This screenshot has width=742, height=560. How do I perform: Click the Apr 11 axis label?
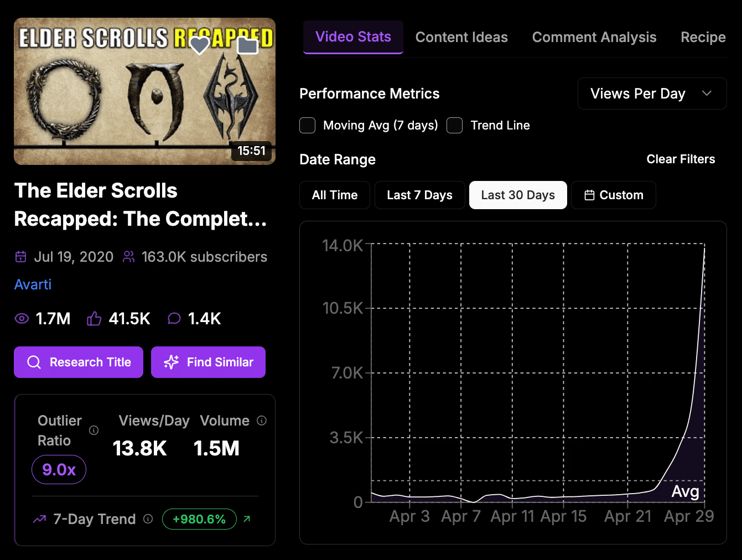tap(512, 516)
